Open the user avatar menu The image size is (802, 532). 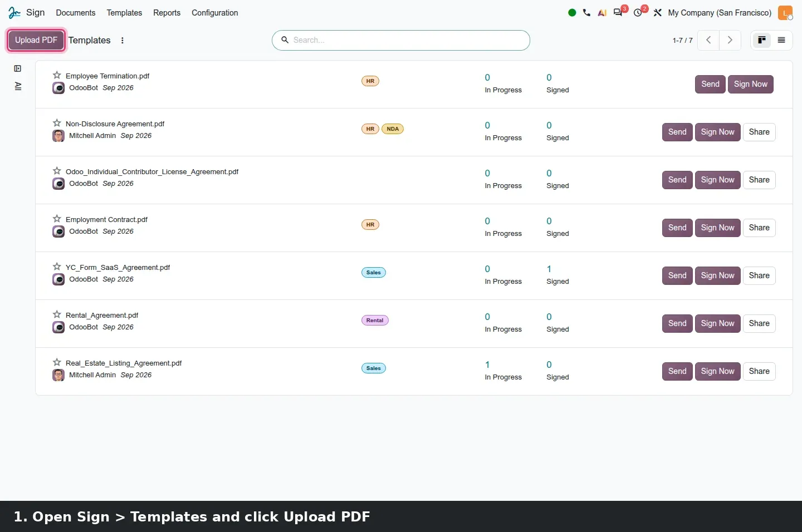[785, 13]
